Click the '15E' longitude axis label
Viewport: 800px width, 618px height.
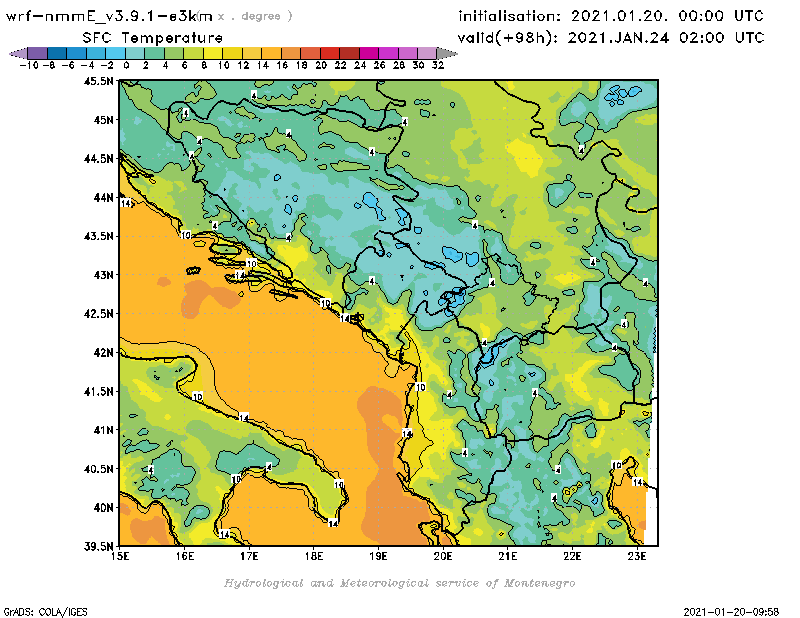point(120,556)
